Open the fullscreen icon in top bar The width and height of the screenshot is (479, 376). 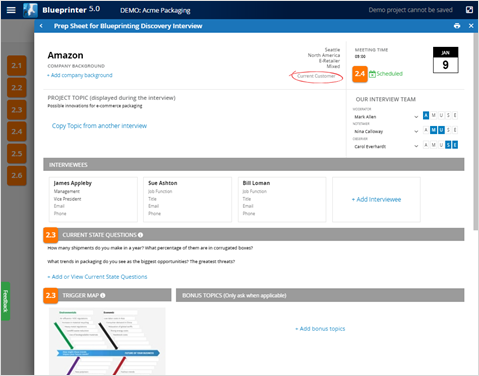[x=469, y=10]
